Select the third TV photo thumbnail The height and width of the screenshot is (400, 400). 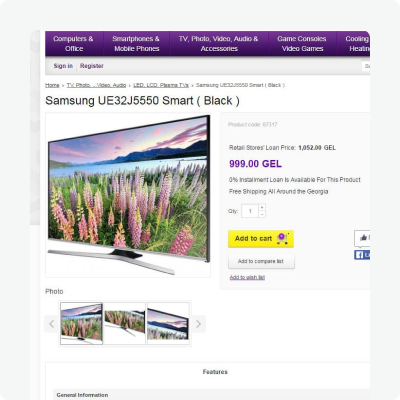pos(168,324)
